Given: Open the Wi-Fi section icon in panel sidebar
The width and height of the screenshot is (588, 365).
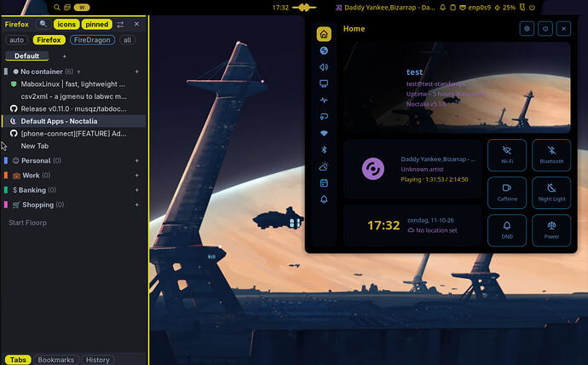Looking at the screenshot, I should (324, 133).
